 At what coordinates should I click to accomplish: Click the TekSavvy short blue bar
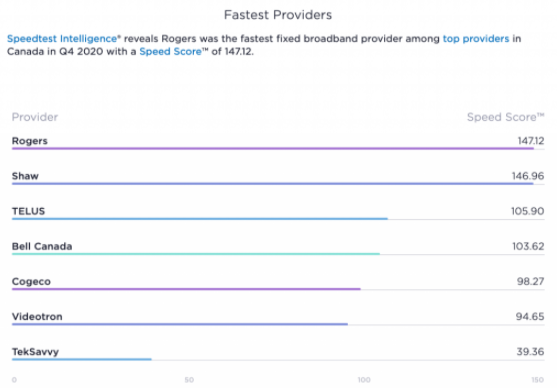(82, 359)
